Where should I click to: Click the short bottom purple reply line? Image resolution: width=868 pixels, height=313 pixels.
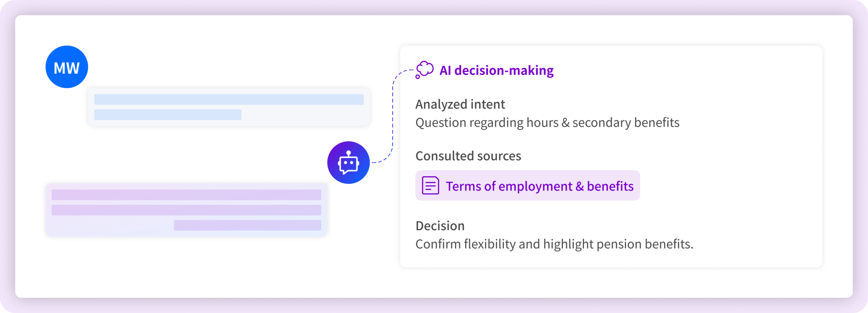point(247,225)
